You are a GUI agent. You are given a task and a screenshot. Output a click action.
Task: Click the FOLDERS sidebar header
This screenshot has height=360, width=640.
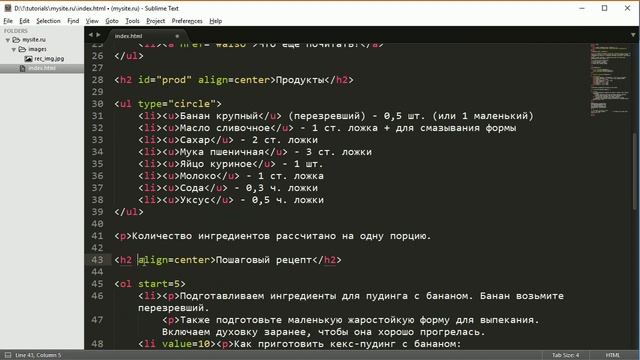click(x=16, y=31)
